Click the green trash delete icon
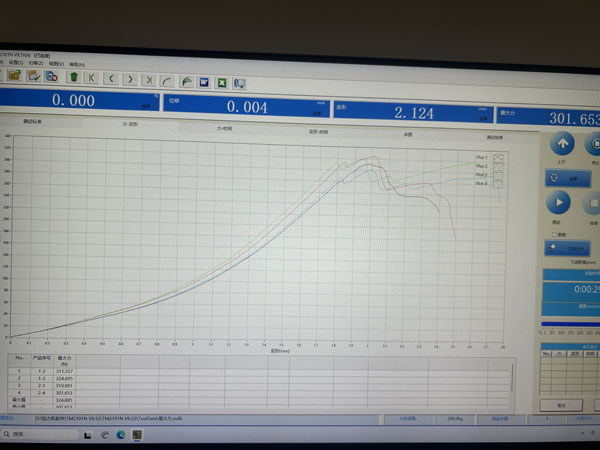Screen dimensions: 600x450 point(73,76)
